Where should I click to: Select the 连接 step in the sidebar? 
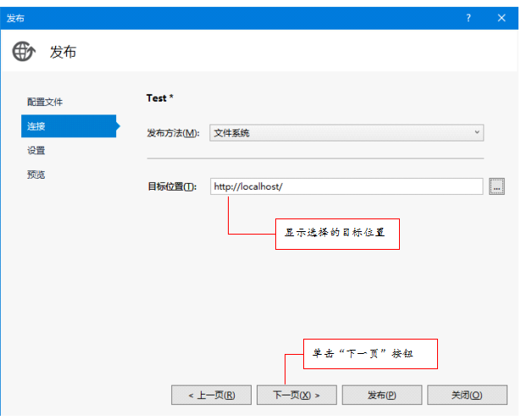tap(68, 126)
